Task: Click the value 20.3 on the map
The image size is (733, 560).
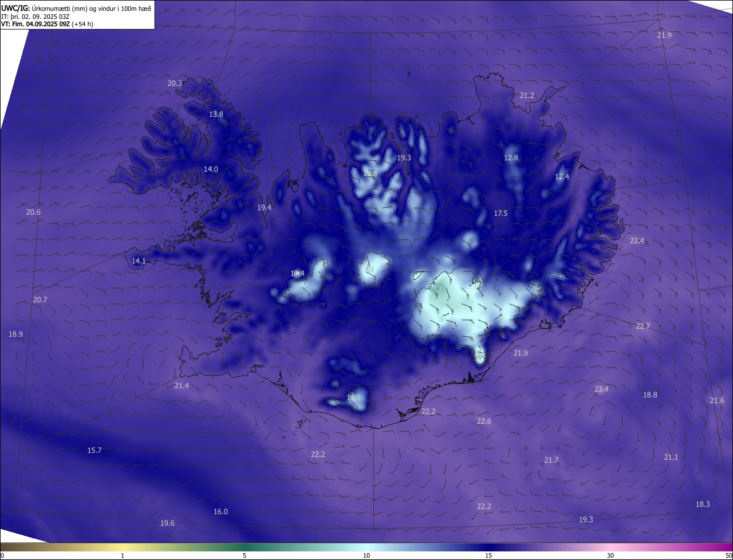Action: (175, 84)
